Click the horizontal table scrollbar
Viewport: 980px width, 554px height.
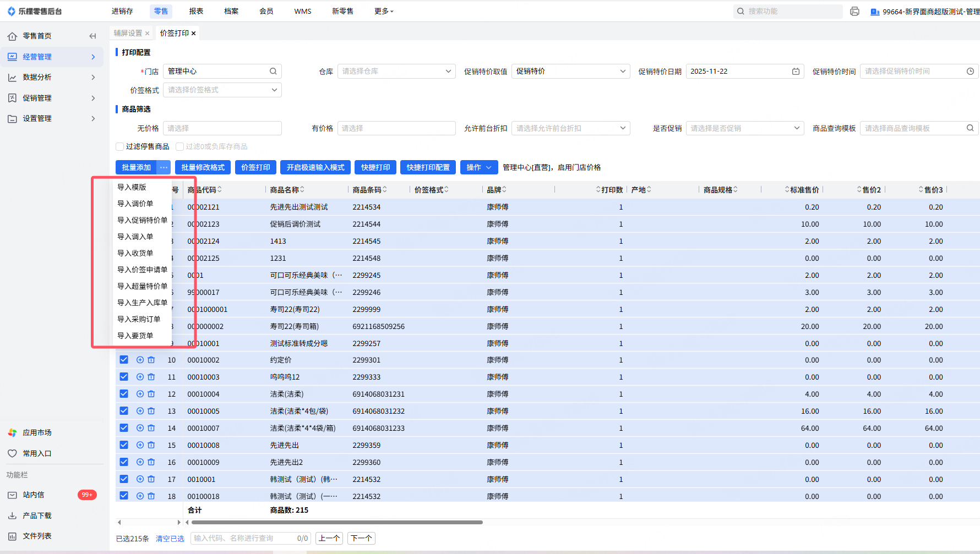point(337,523)
